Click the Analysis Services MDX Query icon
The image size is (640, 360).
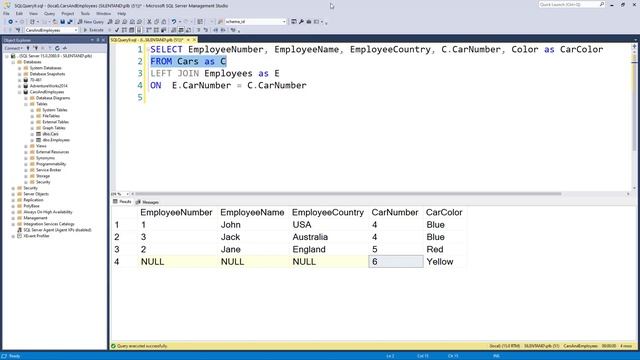coord(117,22)
